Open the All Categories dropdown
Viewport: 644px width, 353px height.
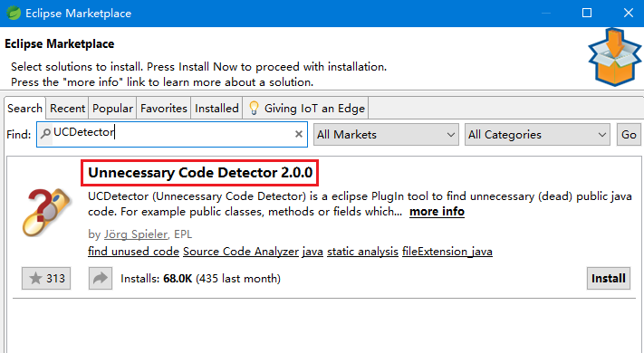pos(537,135)
